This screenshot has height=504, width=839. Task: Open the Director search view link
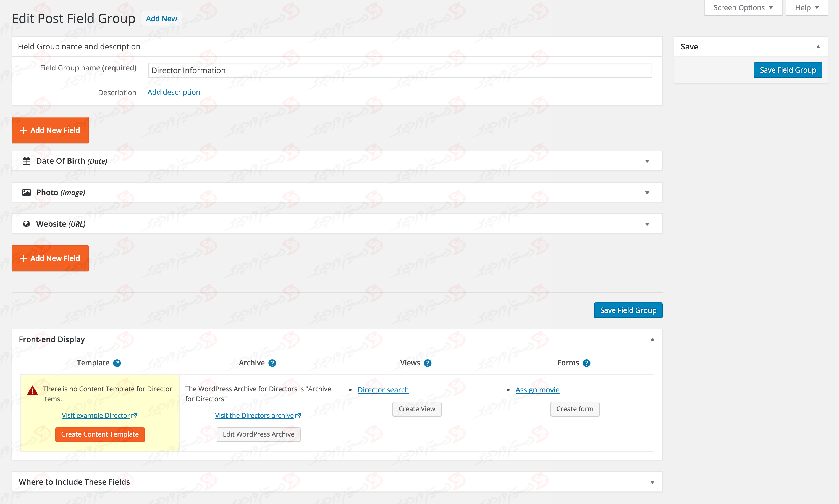383,390
